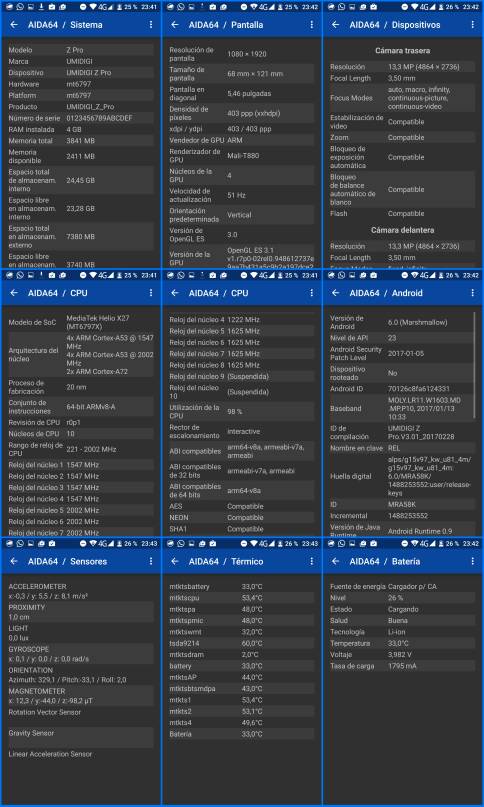
Task: Open the overflow menu on the Sistema screen
Action: click(151, 25)
